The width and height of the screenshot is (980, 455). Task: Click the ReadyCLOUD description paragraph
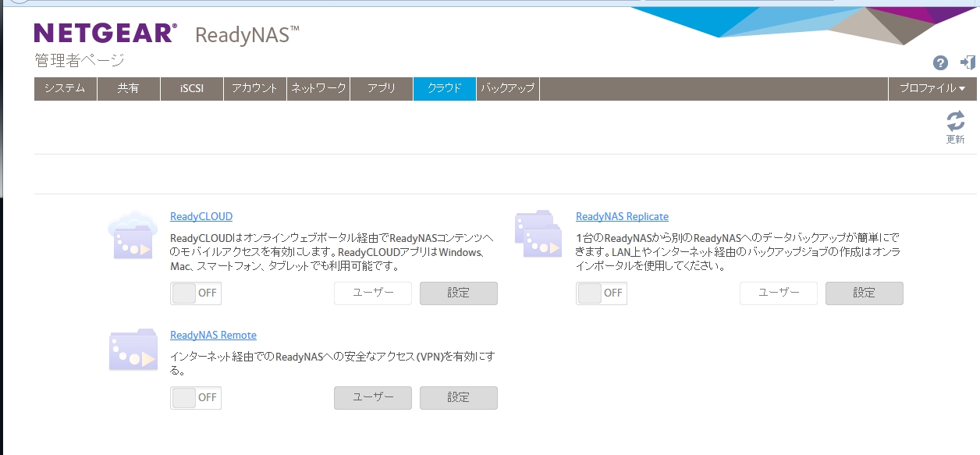(333, 252)
